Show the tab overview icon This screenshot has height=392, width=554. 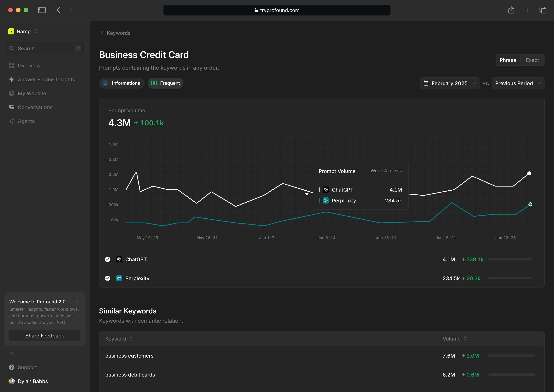[x=543, y=10]
